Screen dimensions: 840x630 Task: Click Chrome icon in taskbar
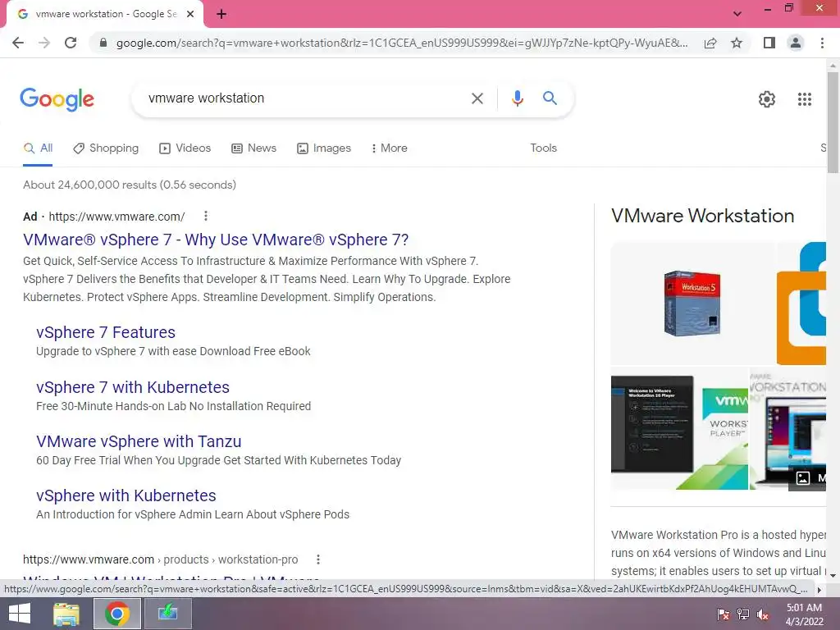tap(117, 614)
